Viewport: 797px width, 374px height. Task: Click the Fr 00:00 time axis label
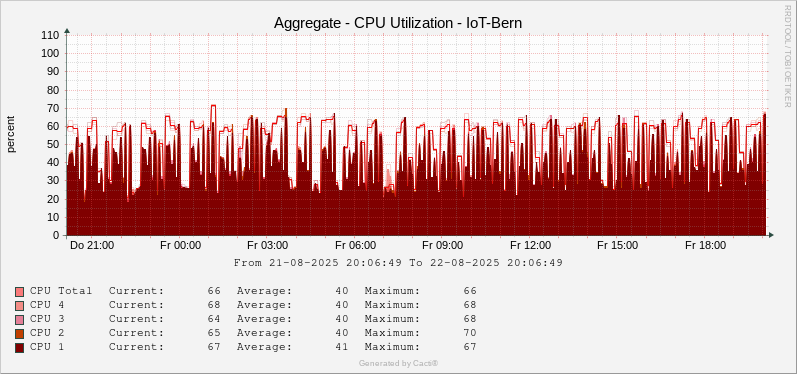[x=180, y=245]
